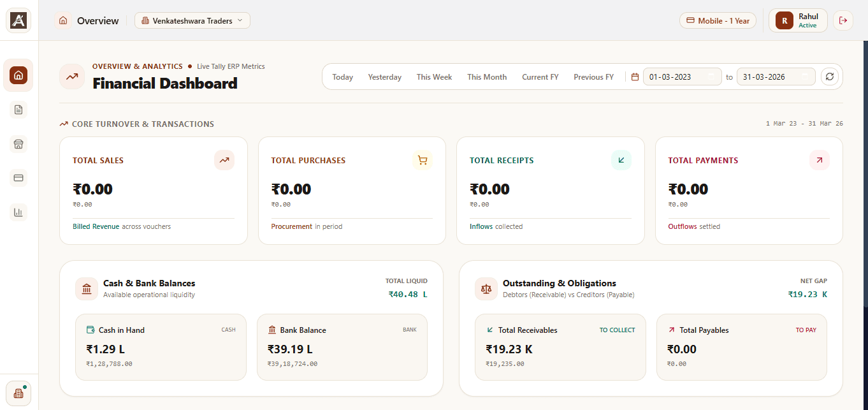Open the bar chart icon in the sidebar
The width and height of the screenshot is (868, 410).
click(x=18, y=212)
